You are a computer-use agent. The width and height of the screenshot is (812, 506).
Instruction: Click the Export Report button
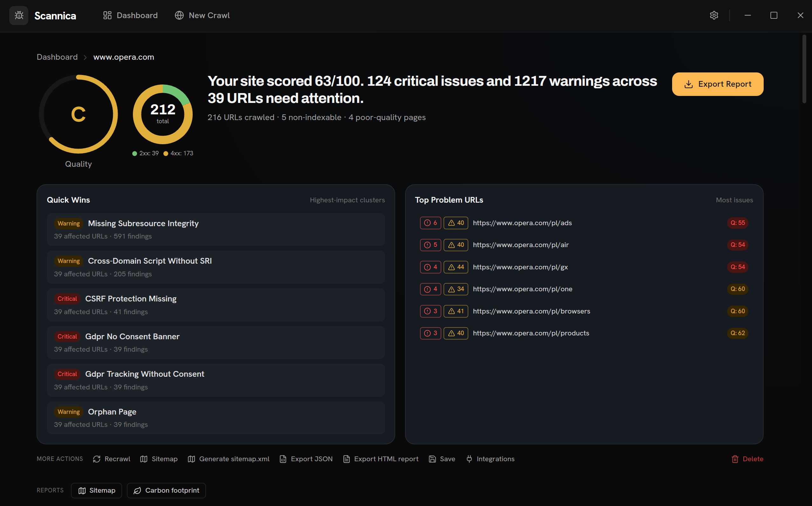click(718, 84)
